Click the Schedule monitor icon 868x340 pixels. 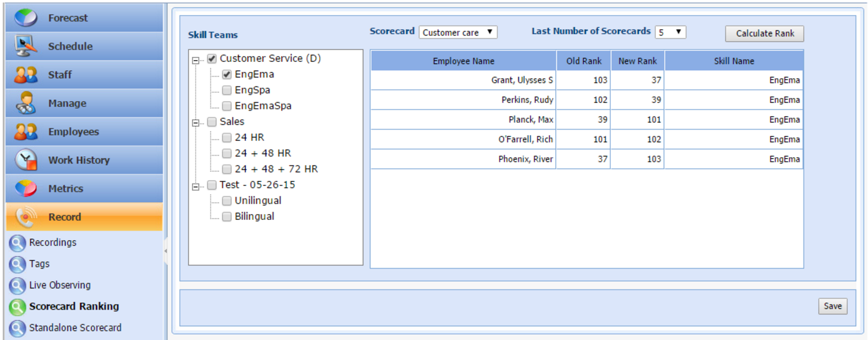click(26, 46)
